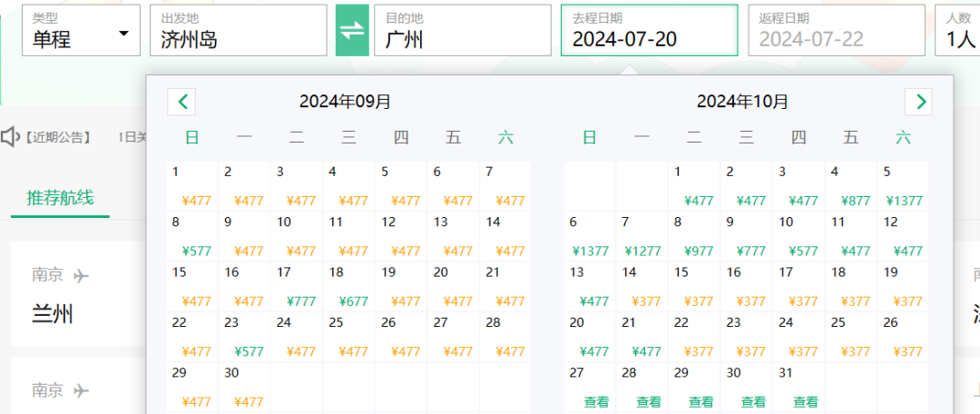This screenshot has height=414, width=980.
Task: Select October 10 priced ¥577
Action: (799, 236)
